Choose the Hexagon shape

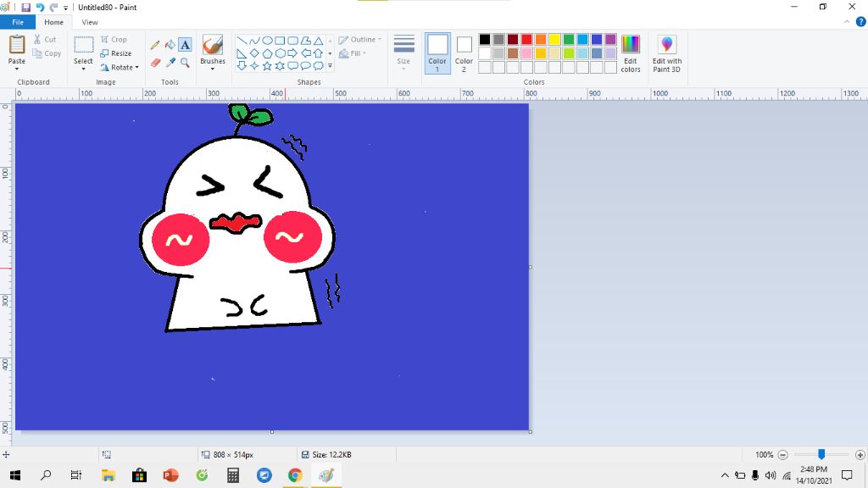280,53
